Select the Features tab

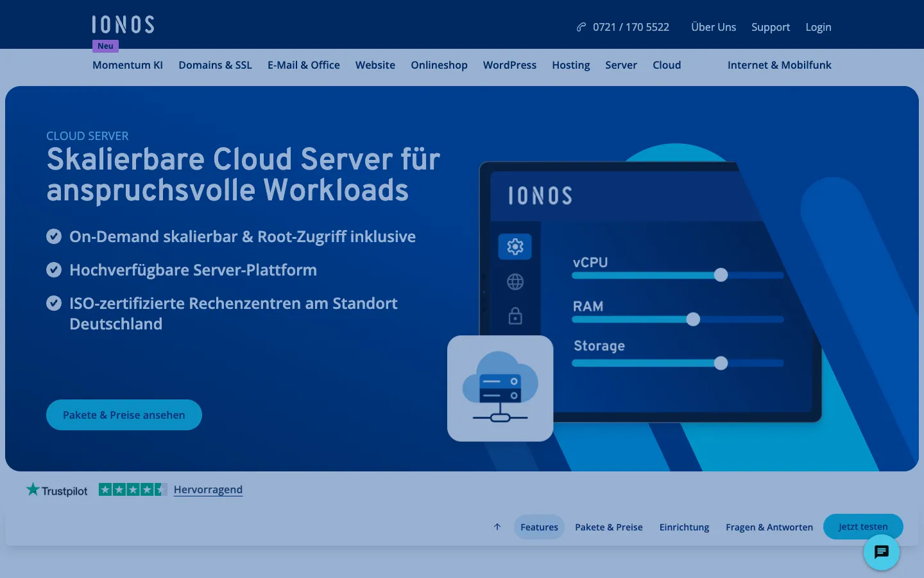539,527
